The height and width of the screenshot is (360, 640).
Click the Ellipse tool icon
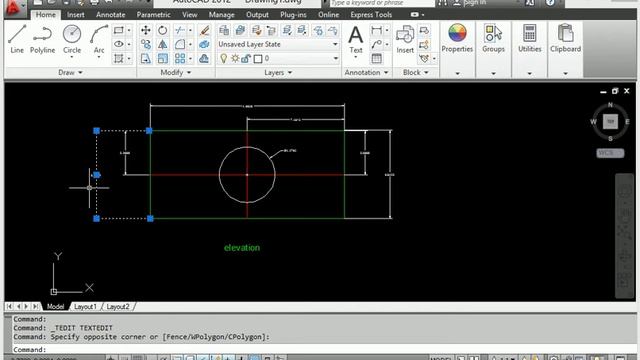click(x=119, y=44)
